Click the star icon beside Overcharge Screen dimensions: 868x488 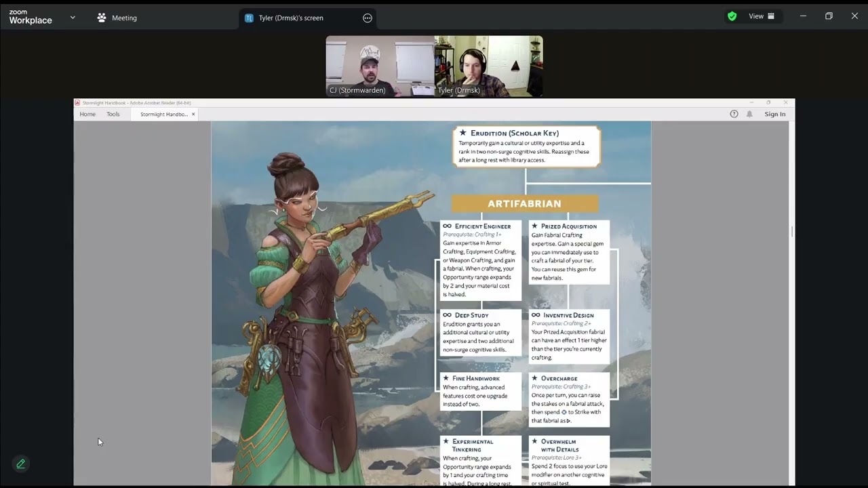tap(534, 378)
